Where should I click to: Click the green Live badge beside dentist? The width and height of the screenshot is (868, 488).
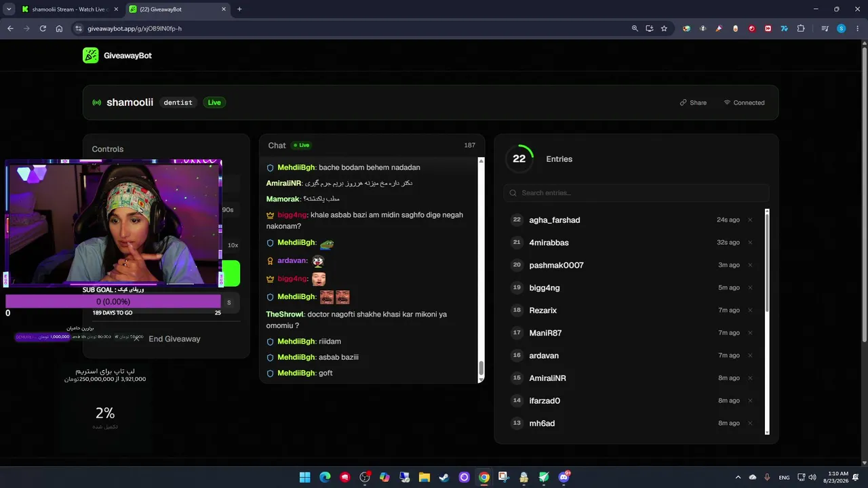[214, 103]
